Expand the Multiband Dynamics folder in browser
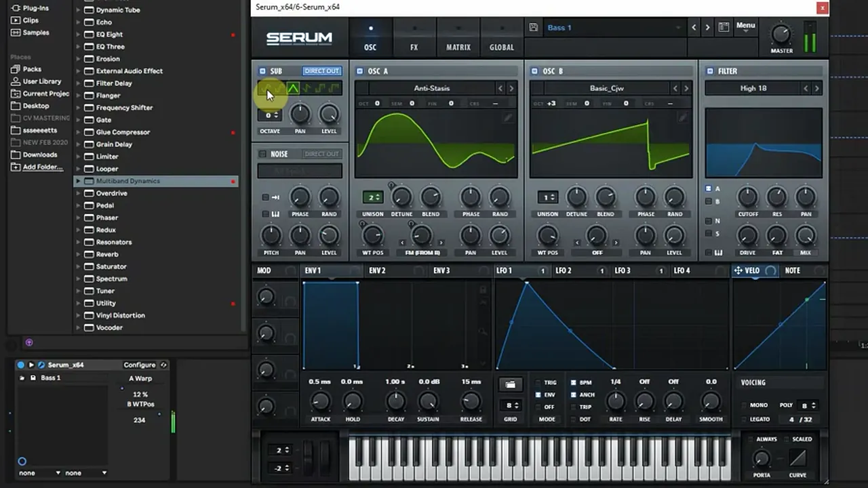This screenshot has height=488, width=868. point(78,181)
